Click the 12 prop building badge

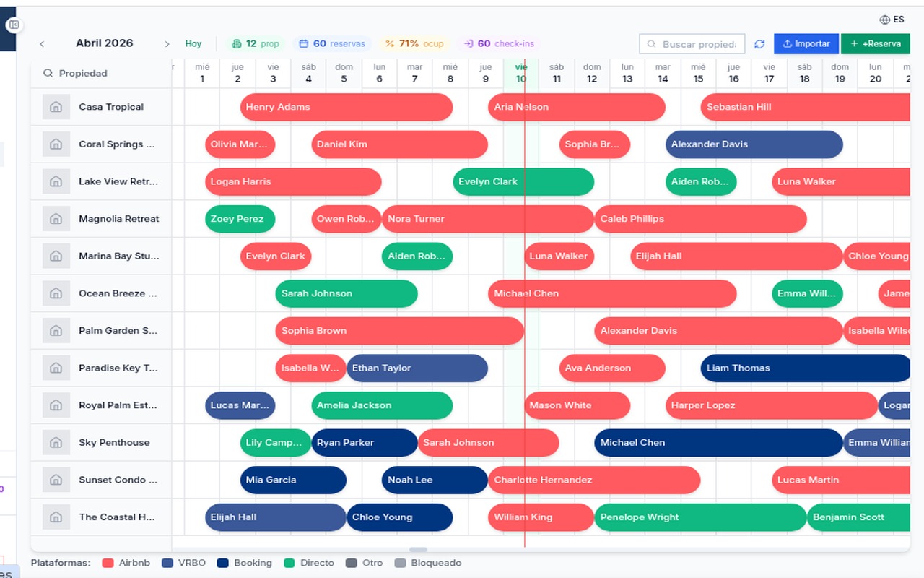point(255,43)
